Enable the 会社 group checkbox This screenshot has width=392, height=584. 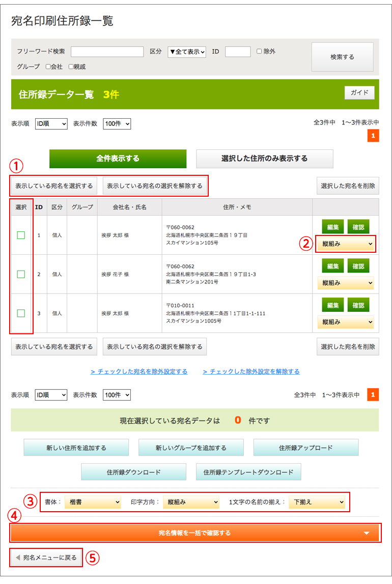click(x=48, y=66)
